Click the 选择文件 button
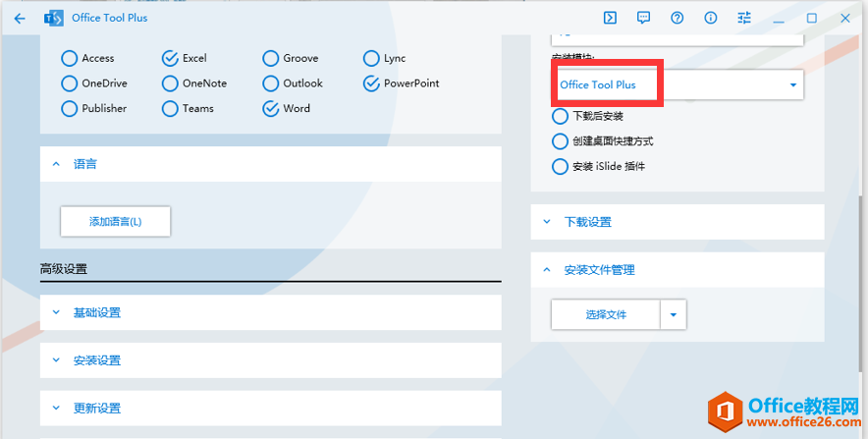 [606, 314]
